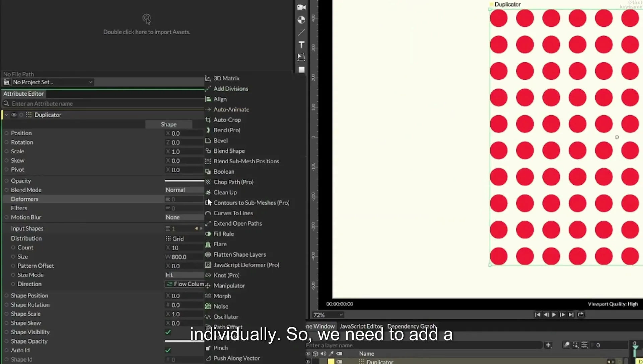This screenshot has height=364, width=643.
Task: Click the project folder icon
Action: click(x=6, y=82)
